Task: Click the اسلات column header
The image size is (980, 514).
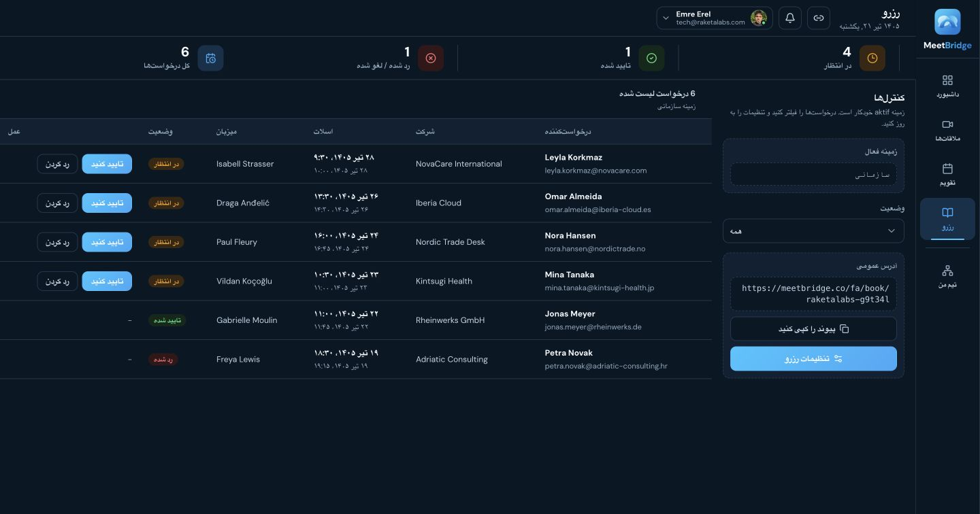Action: tap(323, 131)
